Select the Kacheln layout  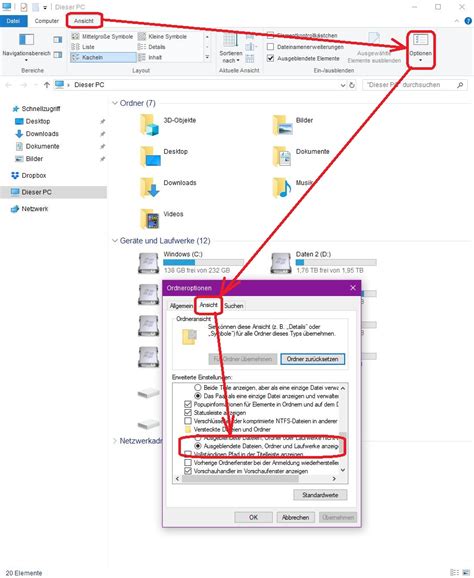coord(103,57)
